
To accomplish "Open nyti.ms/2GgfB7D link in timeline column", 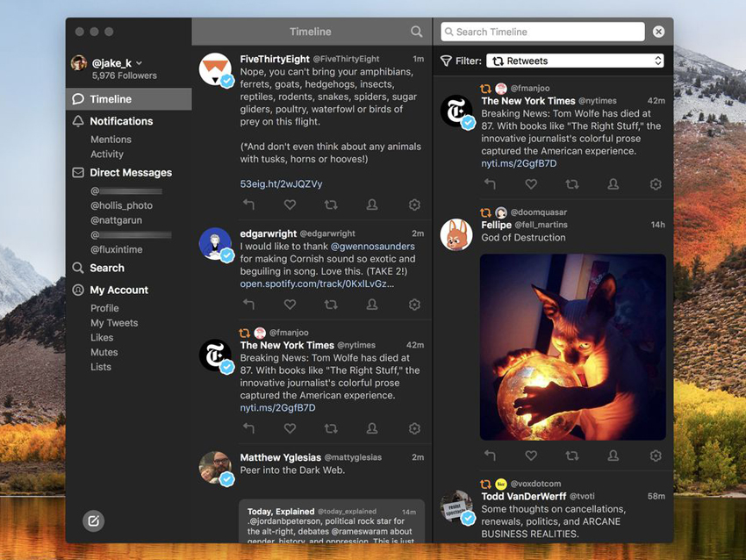I will pyautogui.click(x=277, y=408).
